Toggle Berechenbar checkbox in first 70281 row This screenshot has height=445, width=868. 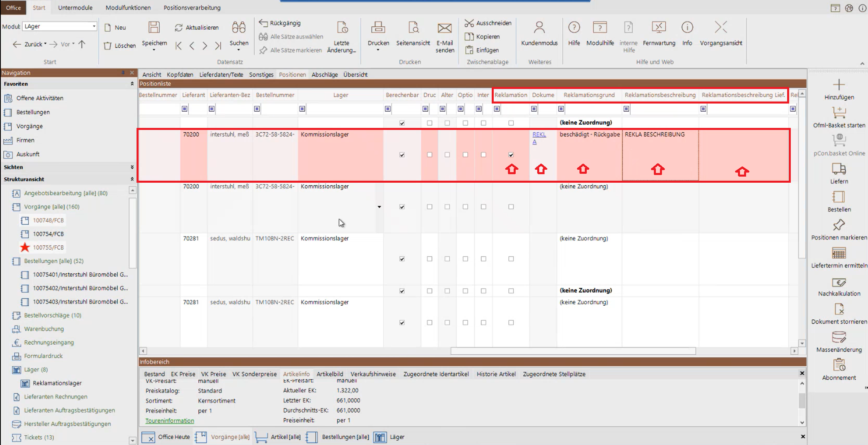coord(402,259)
